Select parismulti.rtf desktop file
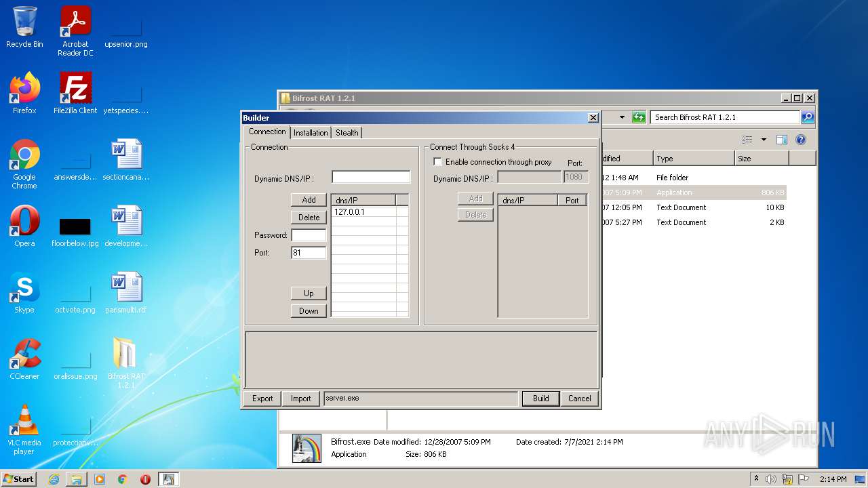 pos(126,293)
